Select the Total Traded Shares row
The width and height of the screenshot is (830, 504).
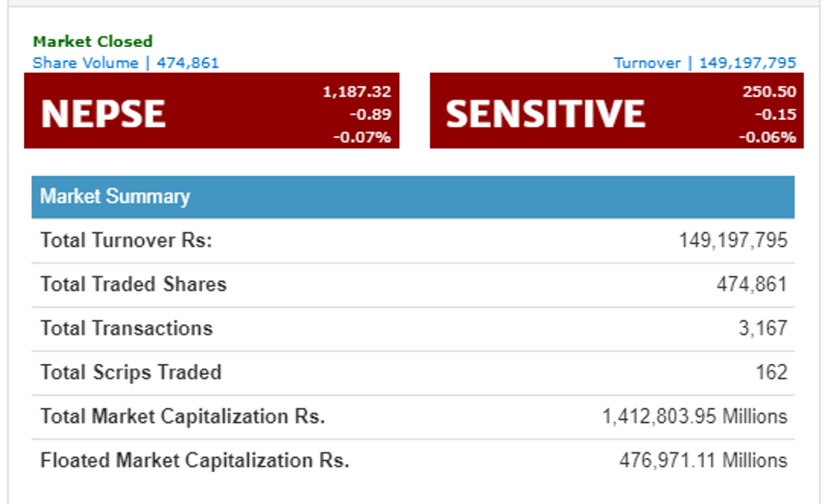(x=413, y=285)
